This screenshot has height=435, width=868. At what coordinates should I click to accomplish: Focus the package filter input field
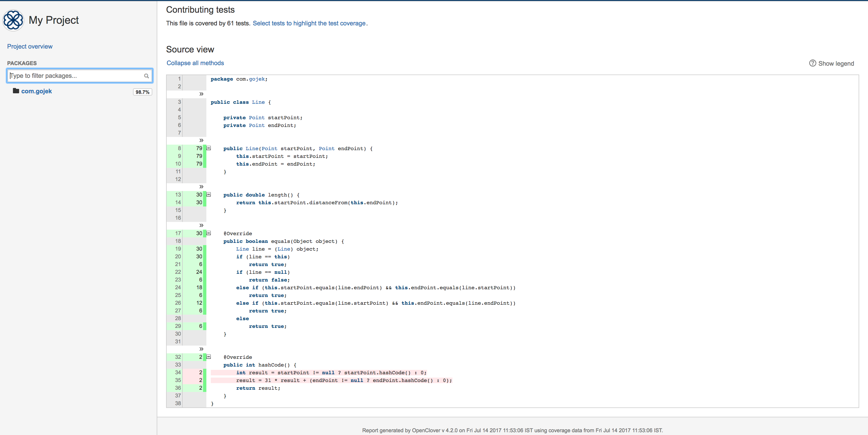point(79,76)
